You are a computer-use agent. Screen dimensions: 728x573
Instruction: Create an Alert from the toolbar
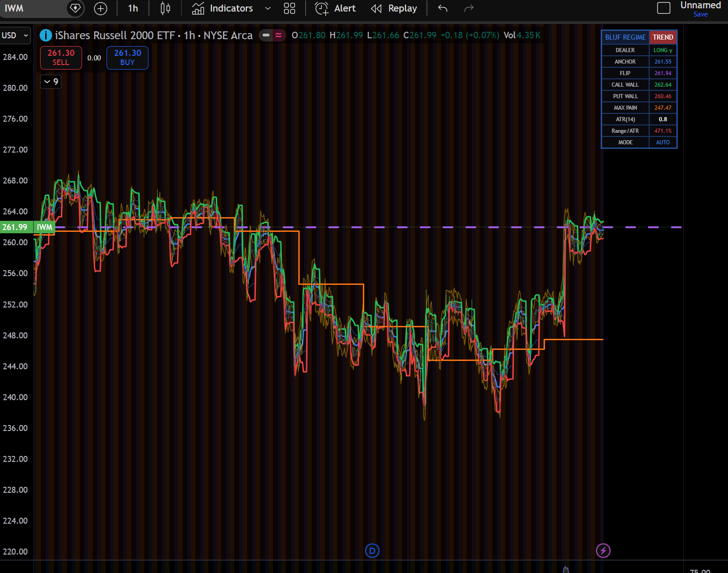335,8
